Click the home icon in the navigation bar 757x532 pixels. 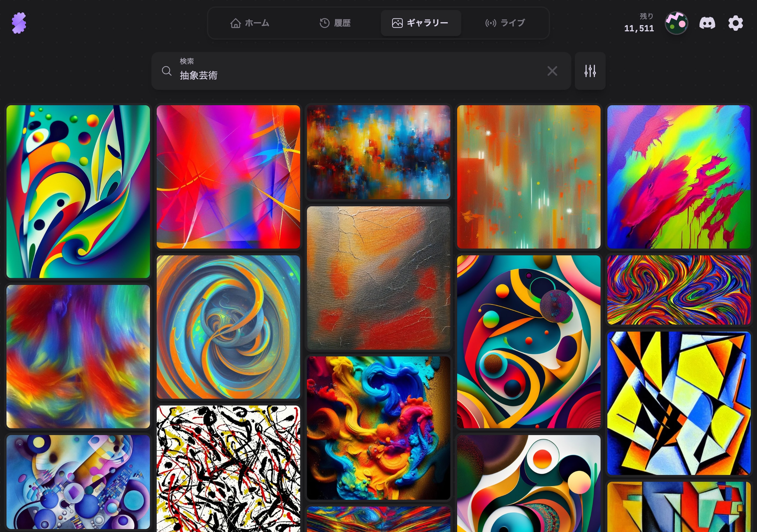click(235, 23)
